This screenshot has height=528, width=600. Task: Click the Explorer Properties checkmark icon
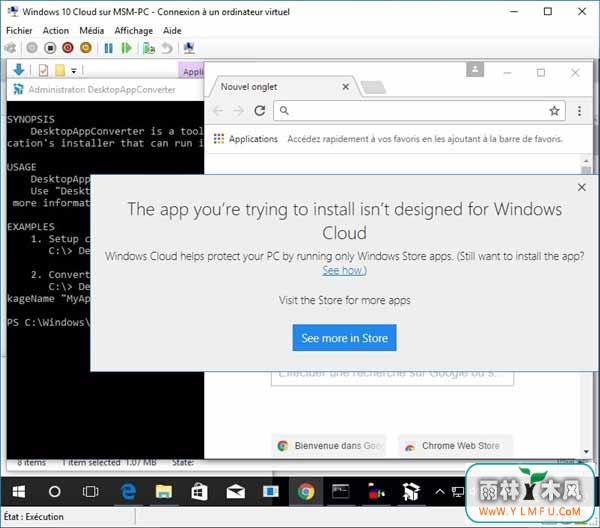tap(43, 70)
